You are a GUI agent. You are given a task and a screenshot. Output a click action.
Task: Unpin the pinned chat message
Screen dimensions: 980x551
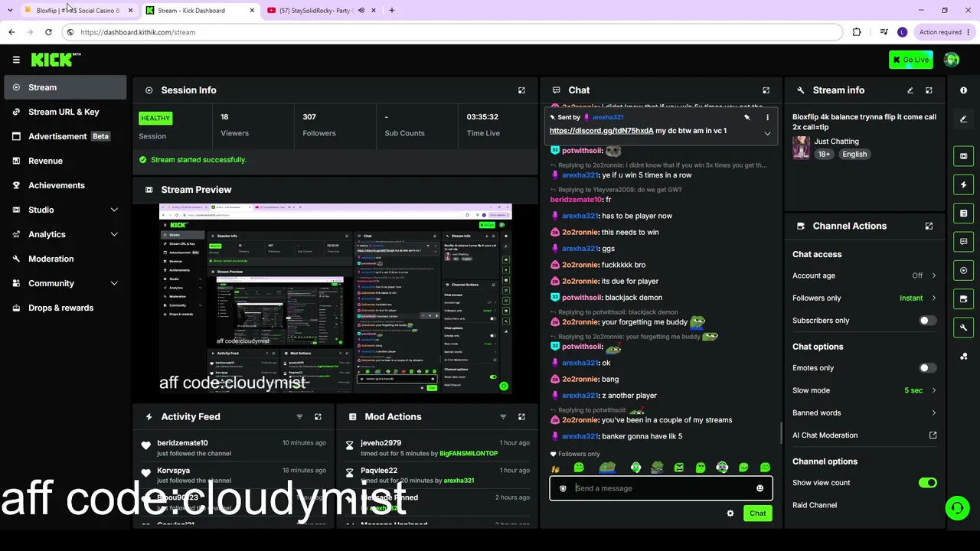[746, 117]
